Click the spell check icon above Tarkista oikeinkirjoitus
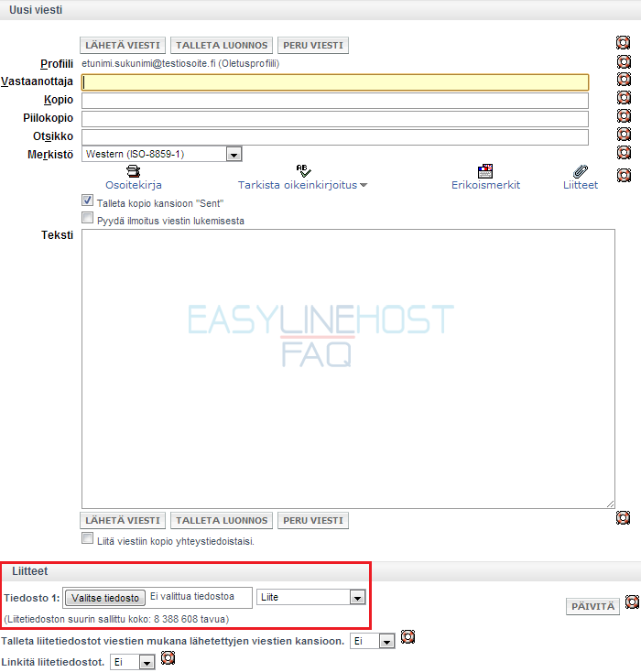The height and width of the screenshot is (672, 641). click(304, 170)
